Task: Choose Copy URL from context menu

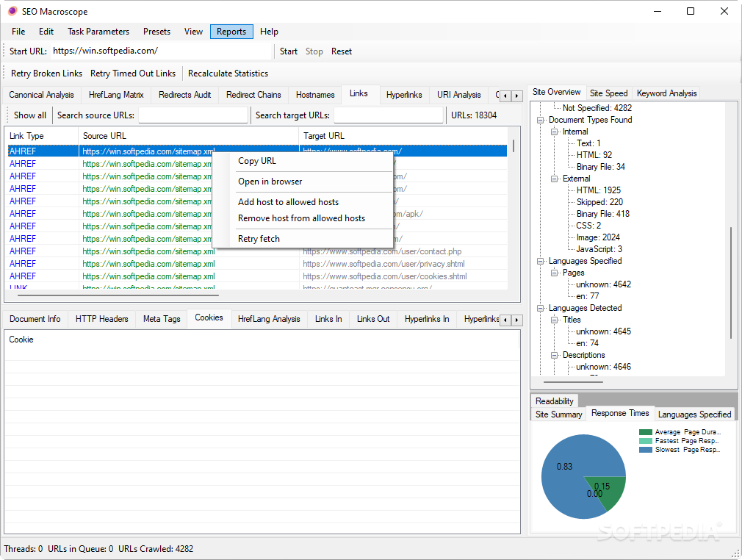Action: (303, 161)
